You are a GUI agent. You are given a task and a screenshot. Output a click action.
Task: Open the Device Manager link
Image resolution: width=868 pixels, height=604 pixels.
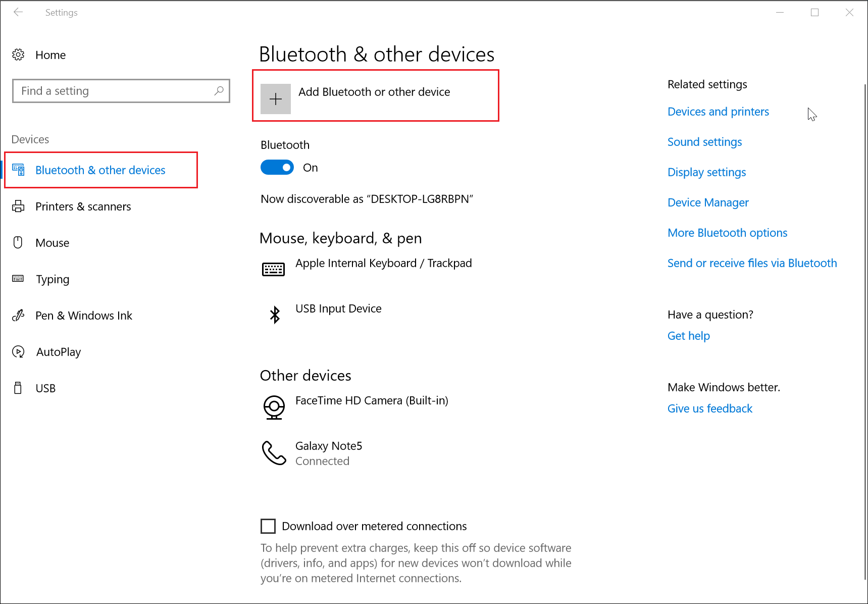pos(708,203)
